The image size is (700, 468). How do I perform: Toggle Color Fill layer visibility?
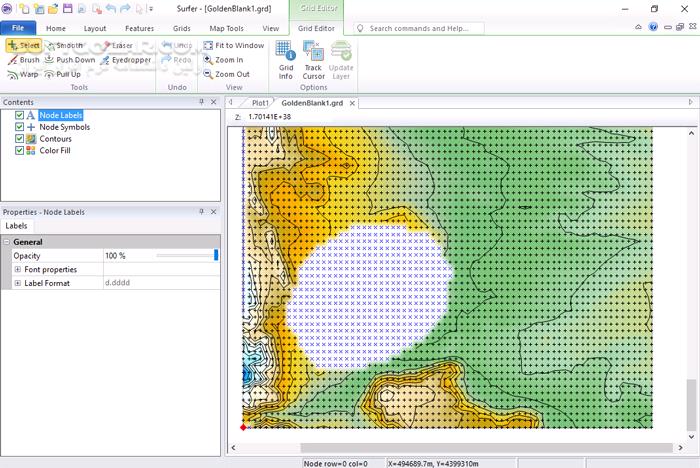[x=20, y=151]
